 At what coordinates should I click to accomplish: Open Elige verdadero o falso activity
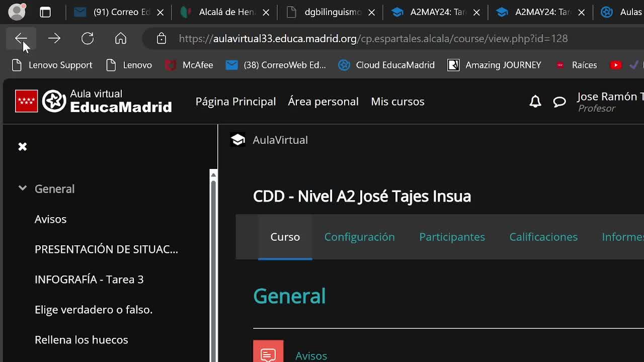pyautogui.click(x=94, y=310)
